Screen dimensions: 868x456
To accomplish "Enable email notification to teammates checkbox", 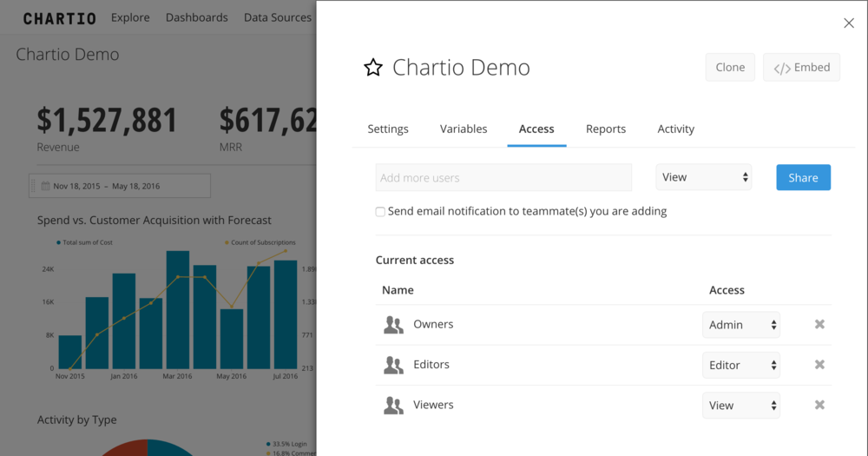I will point(380,212).
